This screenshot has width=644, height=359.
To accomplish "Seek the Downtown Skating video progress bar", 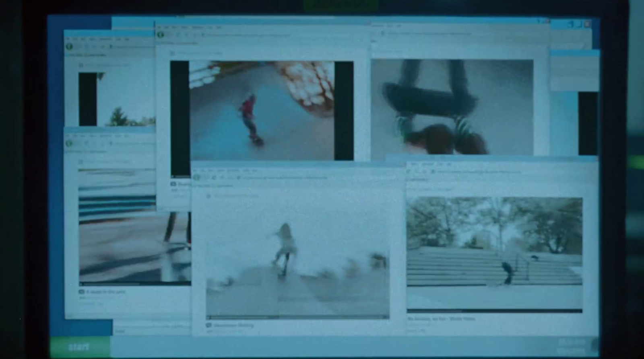I will point(297,317).
